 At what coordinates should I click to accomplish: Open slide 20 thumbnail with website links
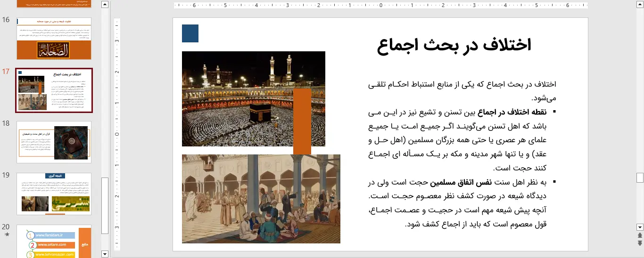click(54, 242)
